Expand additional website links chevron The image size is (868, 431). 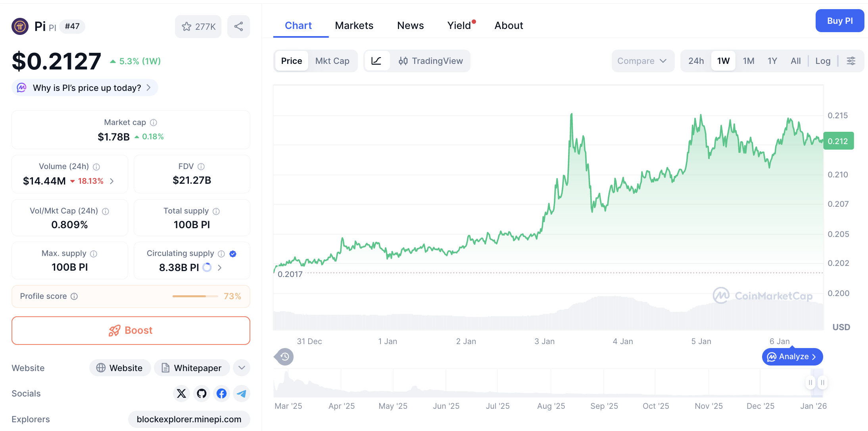click(x=241, y=368)
